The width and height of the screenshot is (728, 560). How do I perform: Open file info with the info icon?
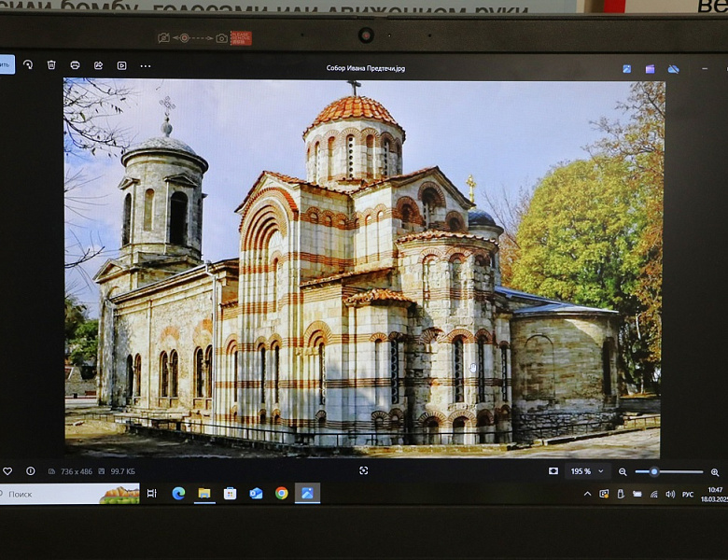pyautogui.click(x=31, y=471)
